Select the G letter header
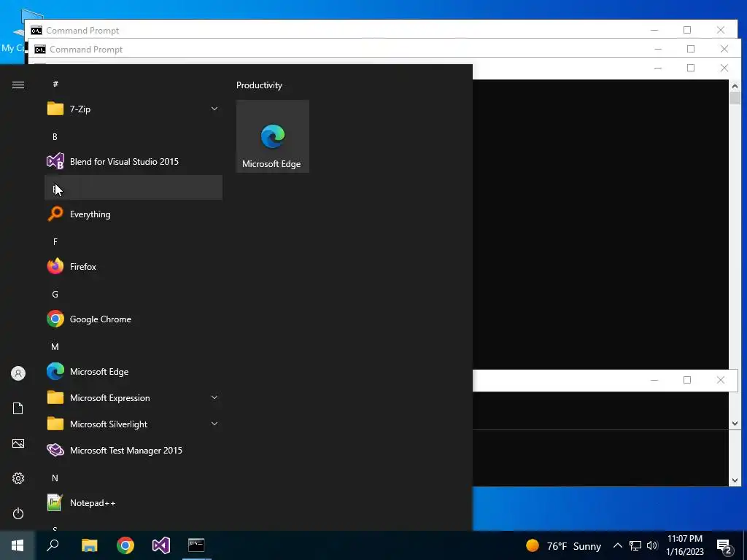The width and height of the screenshot is (747, 560). 55,295
